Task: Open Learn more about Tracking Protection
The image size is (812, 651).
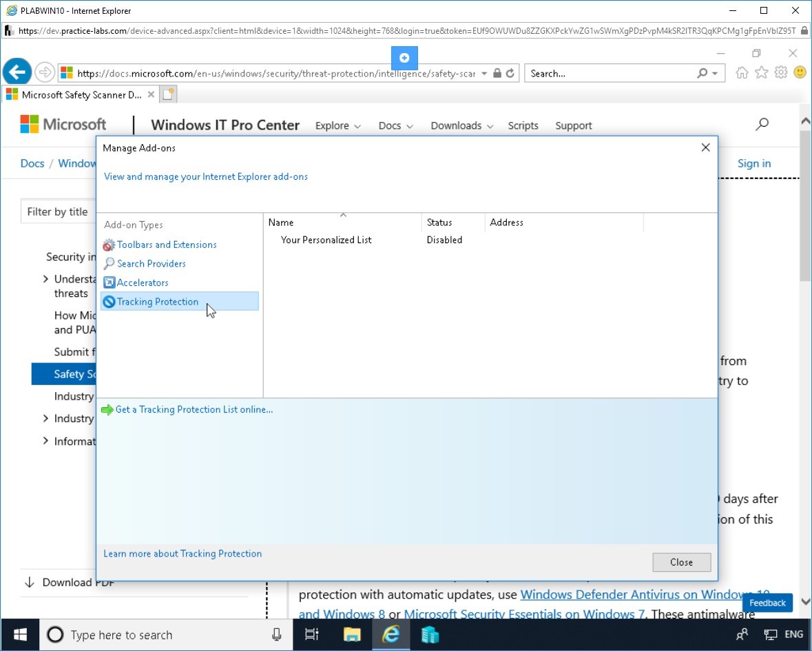Action: pos(183,553)
